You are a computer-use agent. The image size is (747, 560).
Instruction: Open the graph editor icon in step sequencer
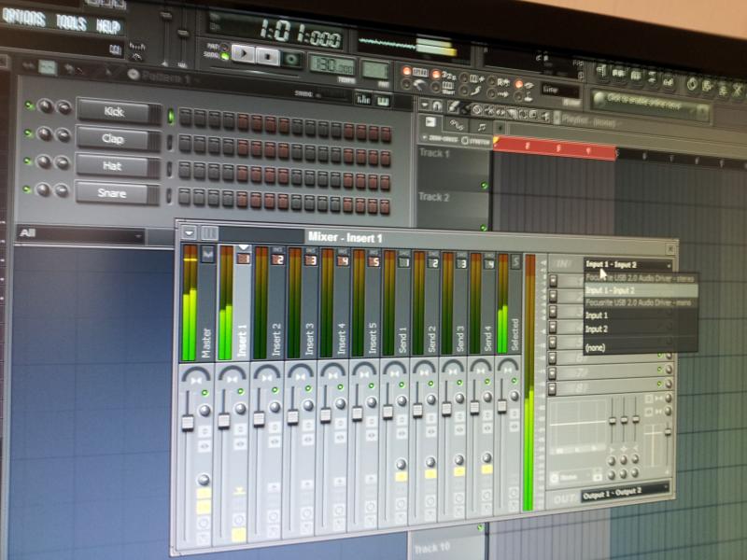(x=363, y=99)
